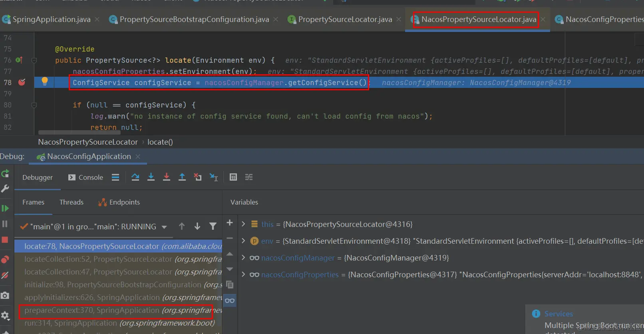Click the Drop Frame icon

tap(198, 177)
